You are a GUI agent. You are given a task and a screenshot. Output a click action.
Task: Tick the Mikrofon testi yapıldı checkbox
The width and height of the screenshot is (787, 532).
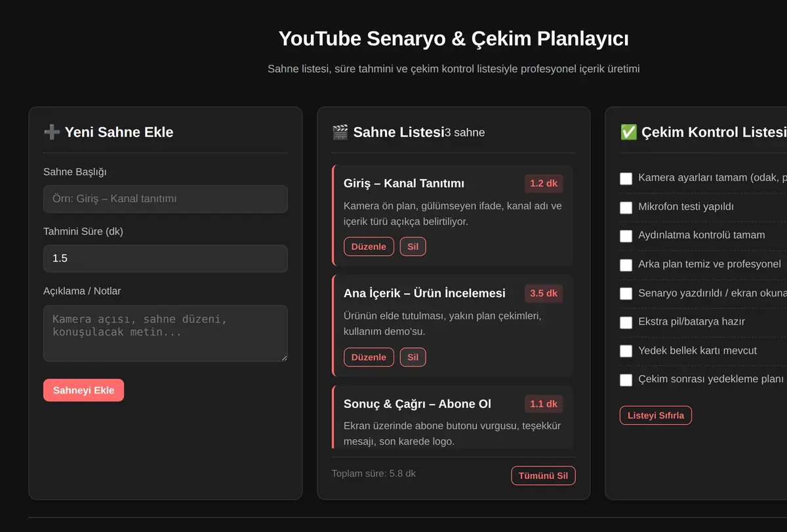pos(626,207)
